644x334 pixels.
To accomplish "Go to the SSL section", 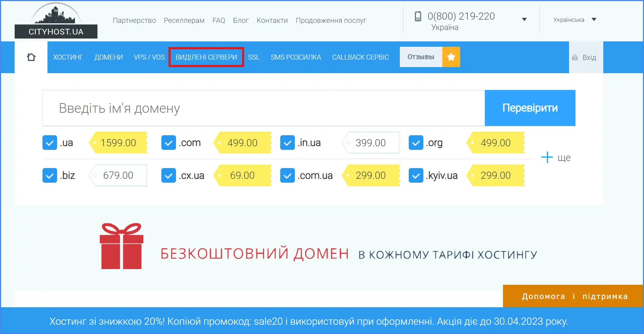I will coord(254,57).
